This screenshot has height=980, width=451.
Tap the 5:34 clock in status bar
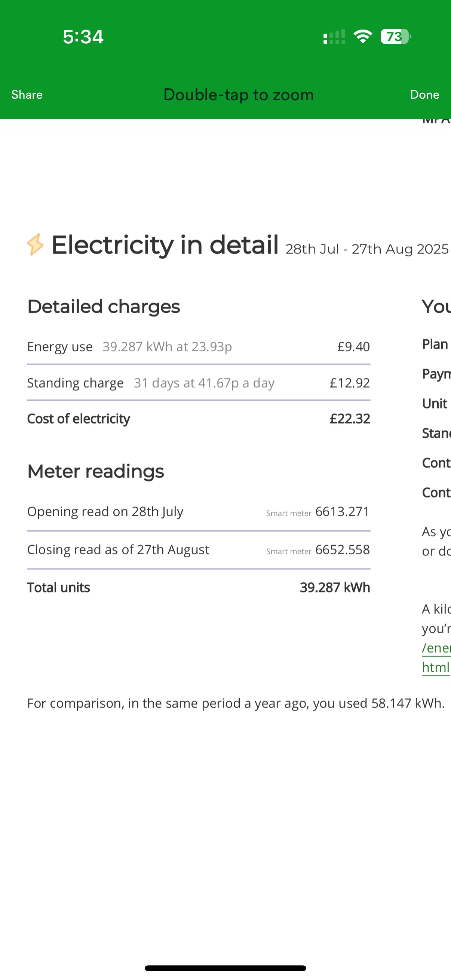[83, 37]
